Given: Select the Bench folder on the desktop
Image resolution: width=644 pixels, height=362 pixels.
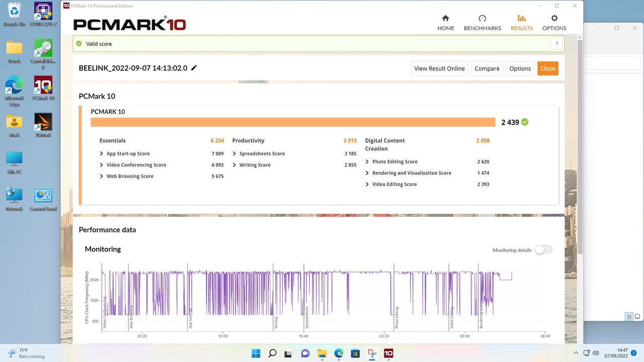Looking at the screenshot, I should (15, 52).
